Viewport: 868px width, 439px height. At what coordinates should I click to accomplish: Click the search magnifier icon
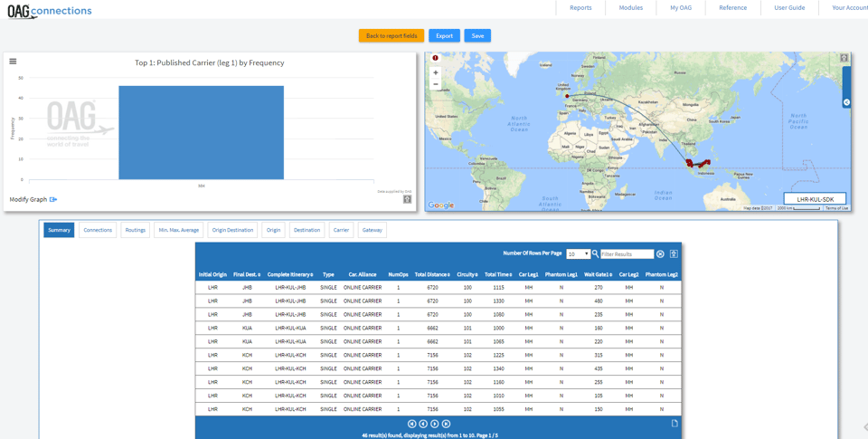click(x=595, y=253)
